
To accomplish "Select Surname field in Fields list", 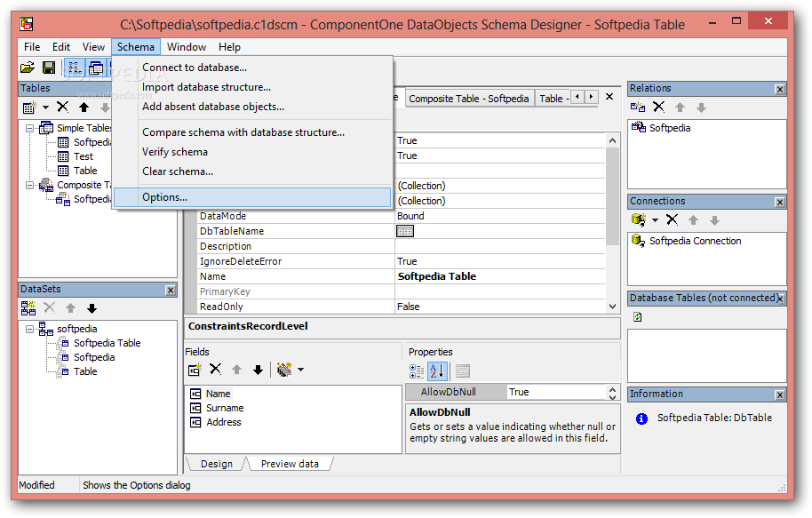I will pos(225,408).
